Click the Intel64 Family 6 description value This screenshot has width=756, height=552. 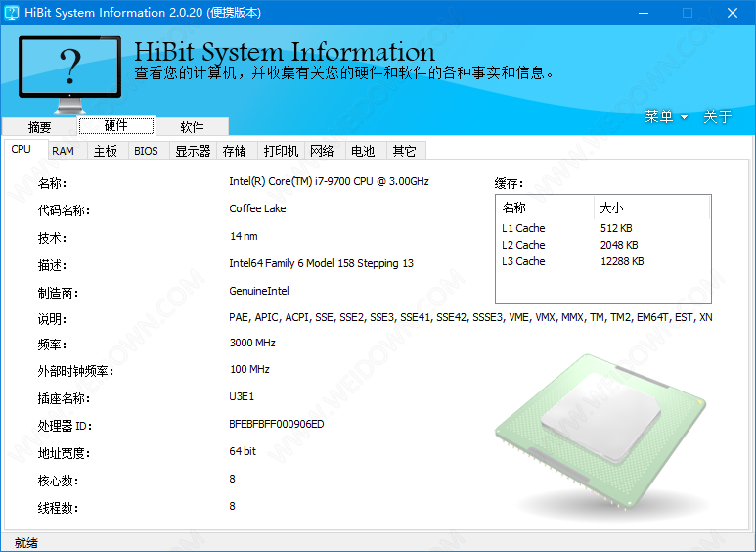321,263
